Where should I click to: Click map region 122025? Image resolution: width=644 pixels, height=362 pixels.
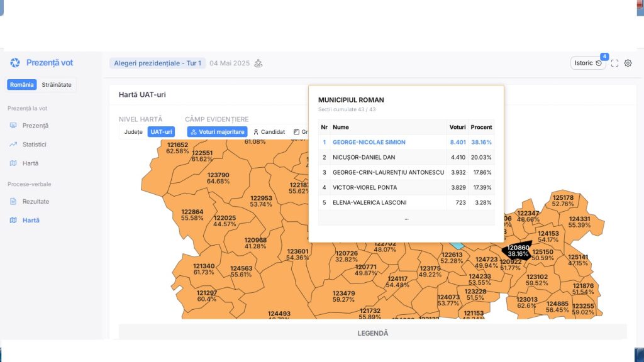click(225, 221)
